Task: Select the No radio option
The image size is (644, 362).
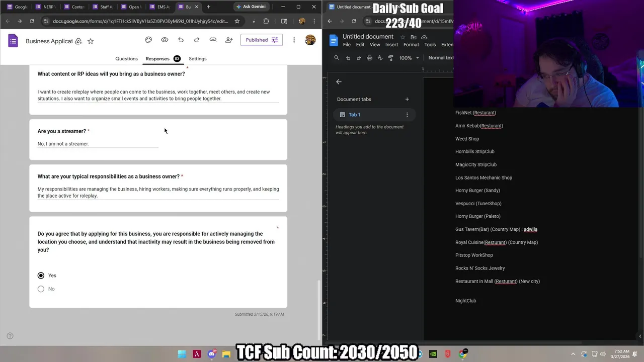Action: click(x=41, y=289)
